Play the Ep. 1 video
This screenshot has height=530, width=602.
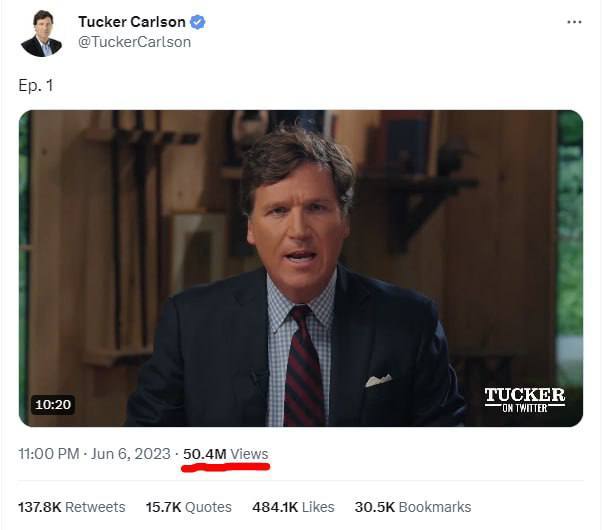click(301, 268)
